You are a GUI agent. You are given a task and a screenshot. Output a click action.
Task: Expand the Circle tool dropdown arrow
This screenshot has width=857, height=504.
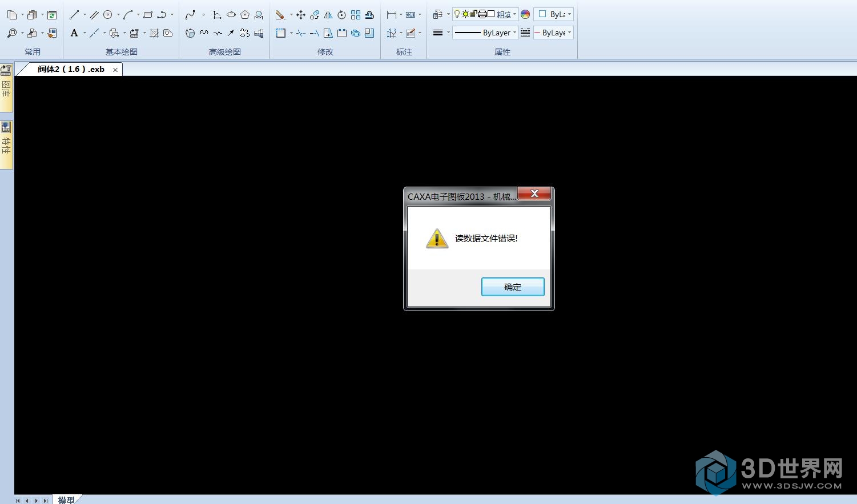click(x=118, y=15)
